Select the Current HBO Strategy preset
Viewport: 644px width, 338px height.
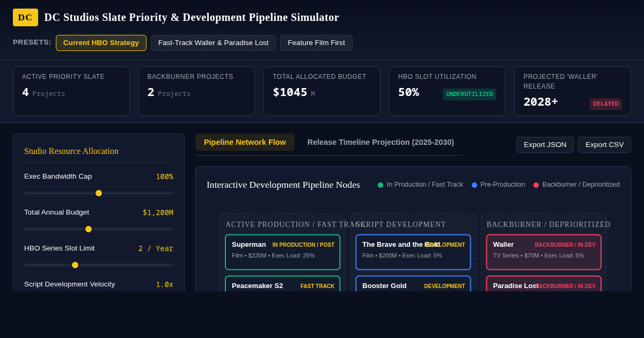tap(101, 43)
